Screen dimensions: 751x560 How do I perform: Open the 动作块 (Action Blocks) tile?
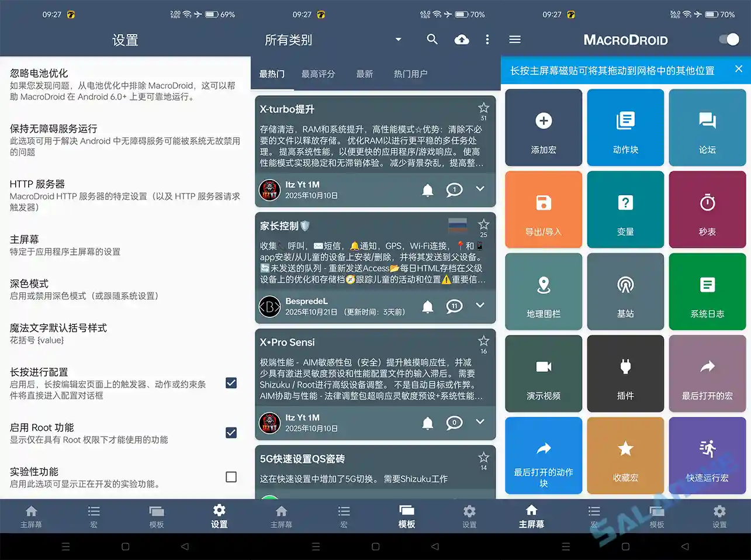coord(625,127)
